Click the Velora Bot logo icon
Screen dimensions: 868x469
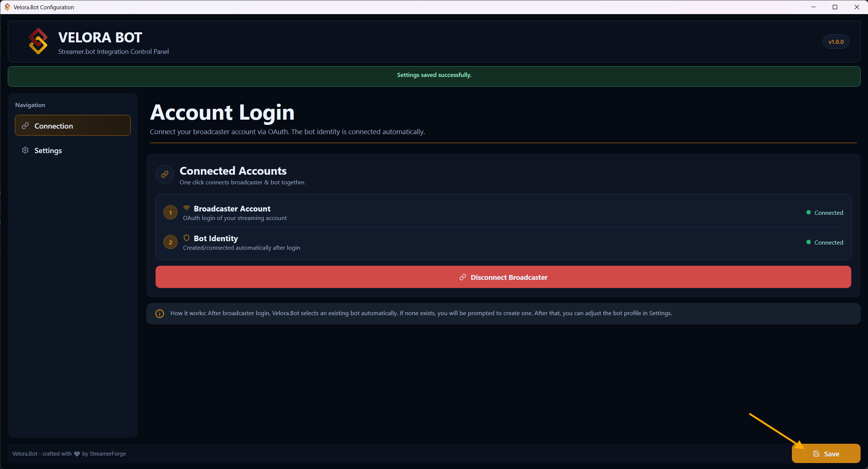pos(38,41)
